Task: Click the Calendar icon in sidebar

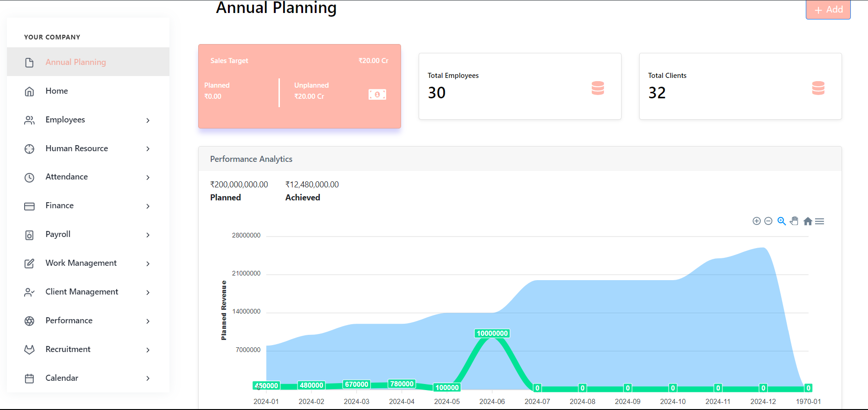Action: (x=29, y=378)
